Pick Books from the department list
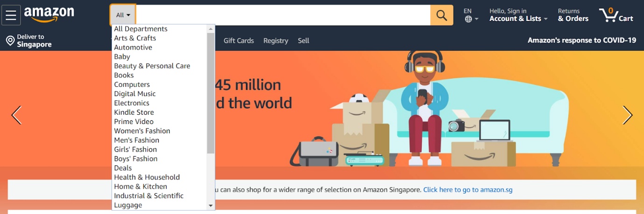 (124, 75)
